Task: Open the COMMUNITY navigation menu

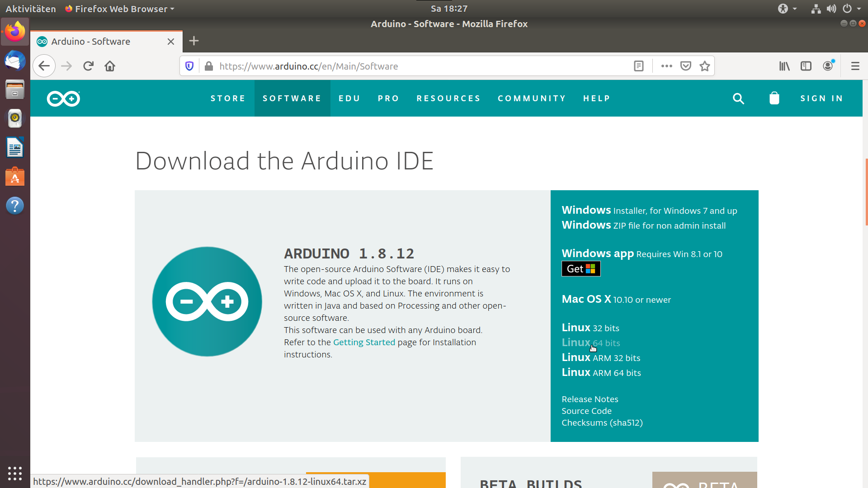Action: coord(532,99)
